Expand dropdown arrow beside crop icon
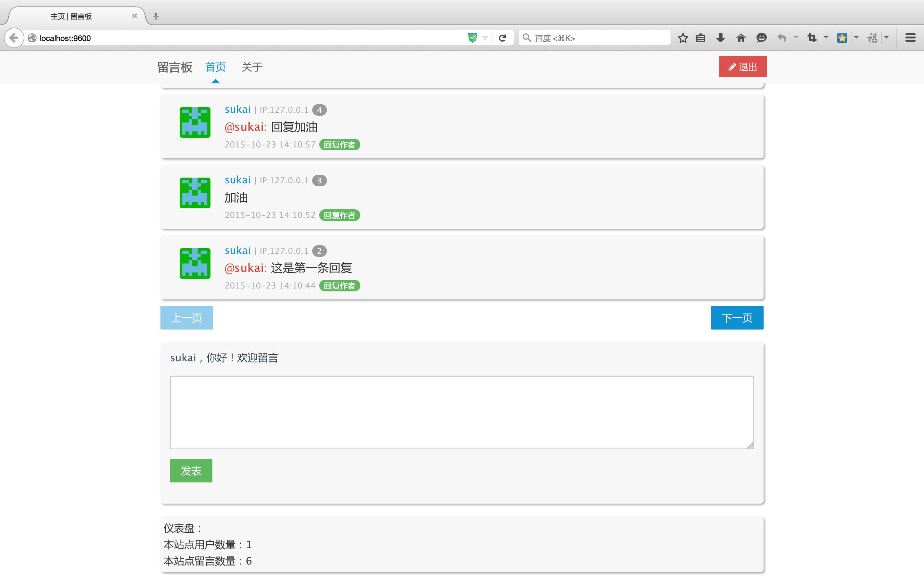The height and width of the screenshot is (577, 924). (x=826, y=38)
